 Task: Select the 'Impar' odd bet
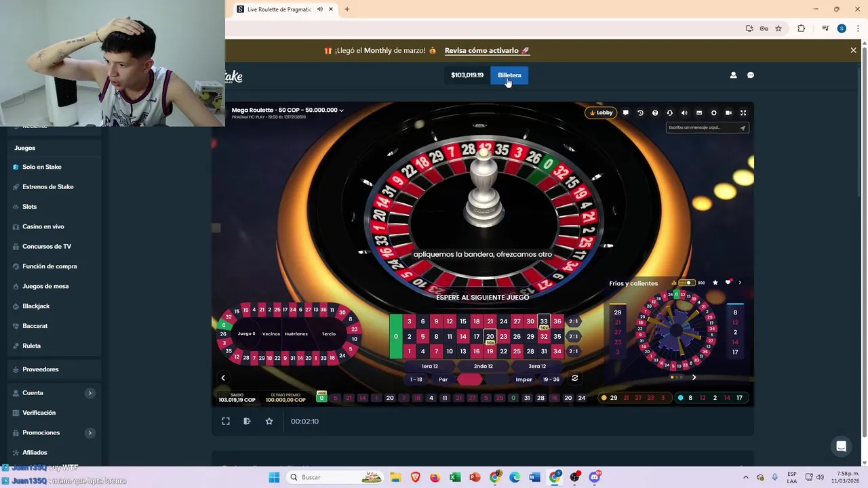[524, 380]
